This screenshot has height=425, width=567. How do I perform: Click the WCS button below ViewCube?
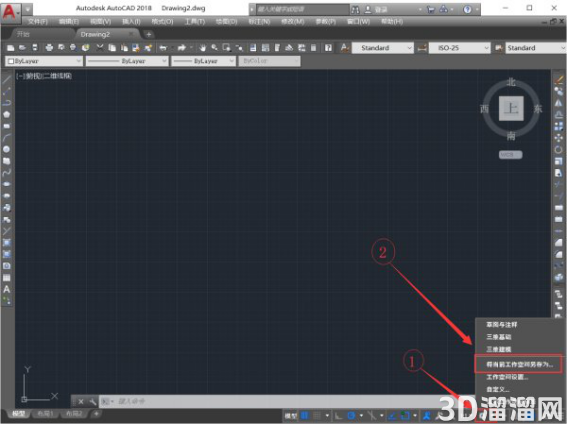point(511,155)
